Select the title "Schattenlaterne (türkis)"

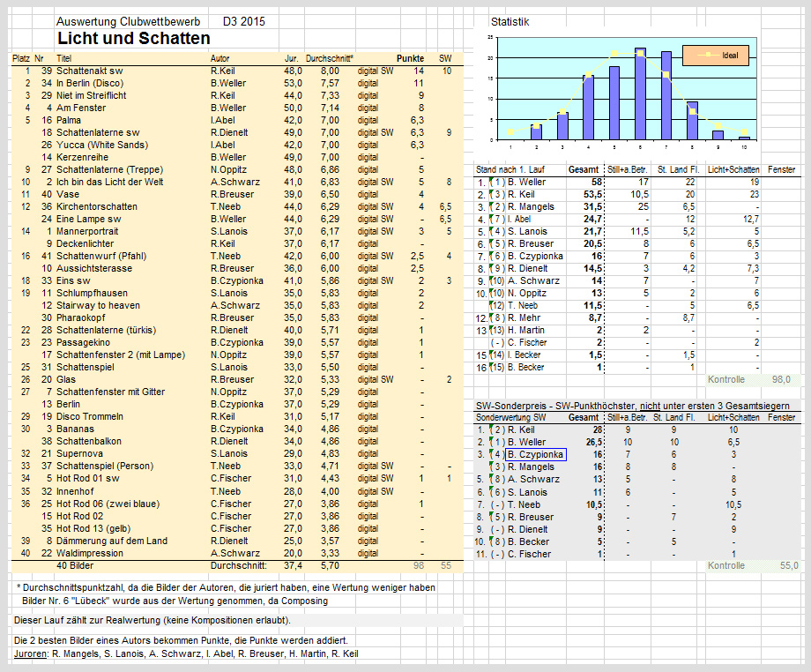point(106,330)
